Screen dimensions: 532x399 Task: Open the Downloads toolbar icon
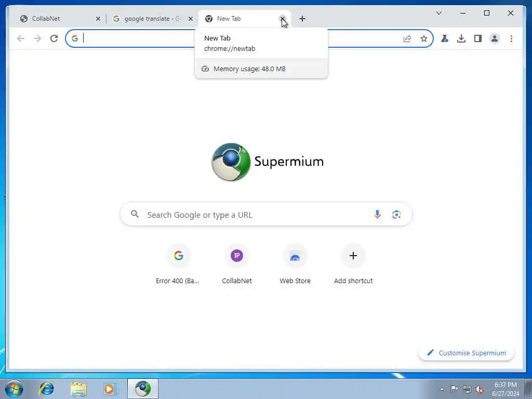[461, 38]
